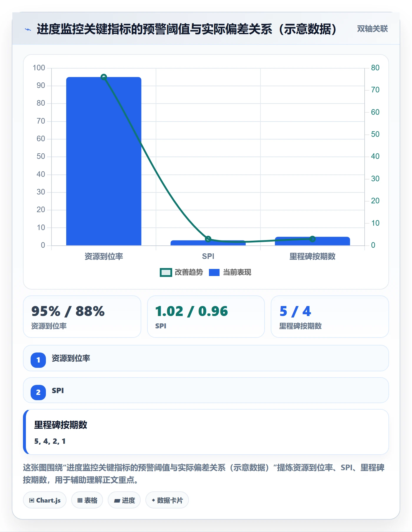Click the right axis value 80
412x532 pixels.
(x=375, y=68)
